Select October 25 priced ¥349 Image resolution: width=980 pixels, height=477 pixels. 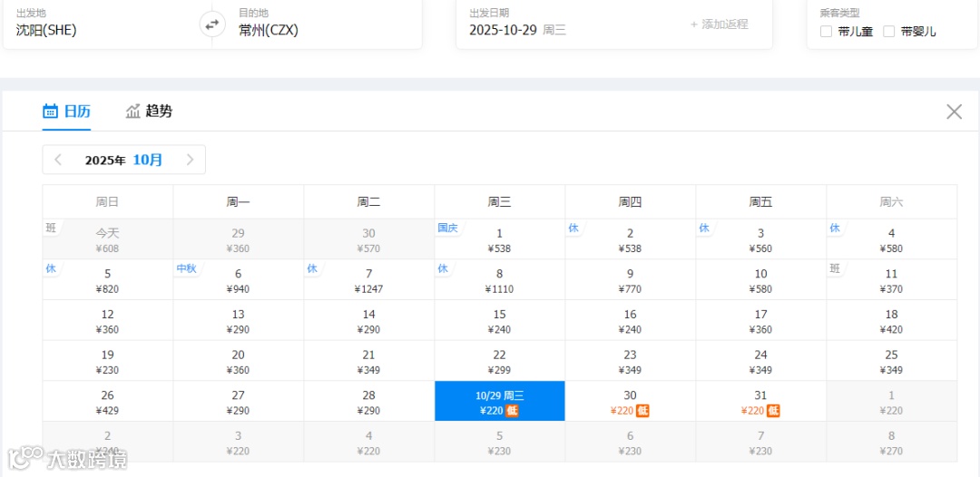892,361
